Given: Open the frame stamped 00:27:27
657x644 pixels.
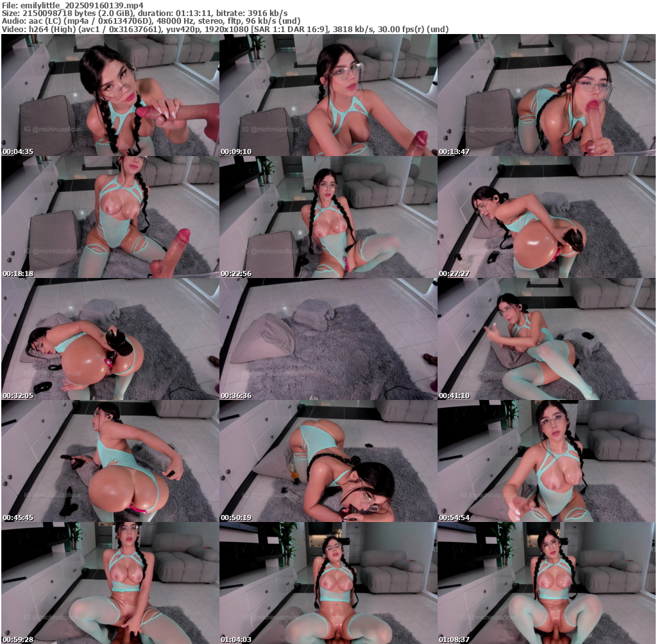Looking at the screenshot, I should coord(547,217).
